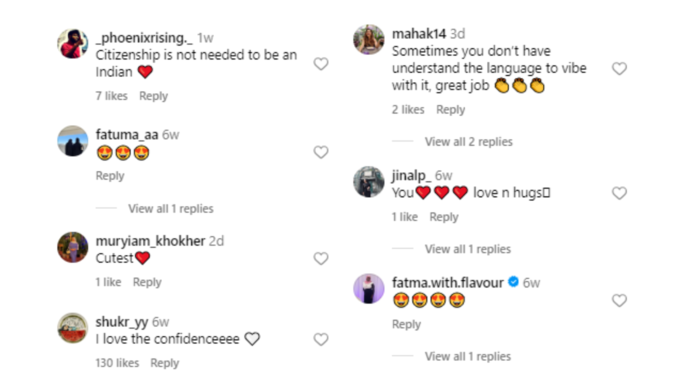Tap heart icon beside jinalp_ comment
Image resolution: width=680 pixels, height=383 pixels.
click(619, 193)
